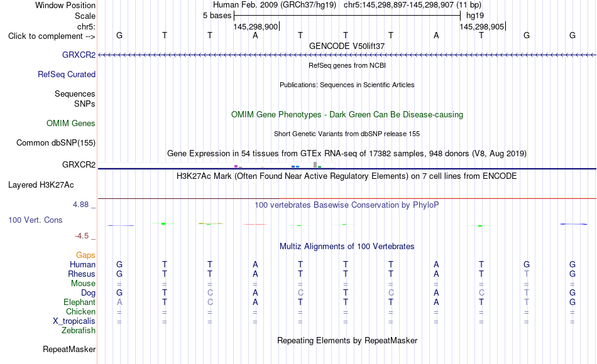Click the -4.5 PhyloP lower limit value
This screenshot has width=597, height=364.
point(82,236)
